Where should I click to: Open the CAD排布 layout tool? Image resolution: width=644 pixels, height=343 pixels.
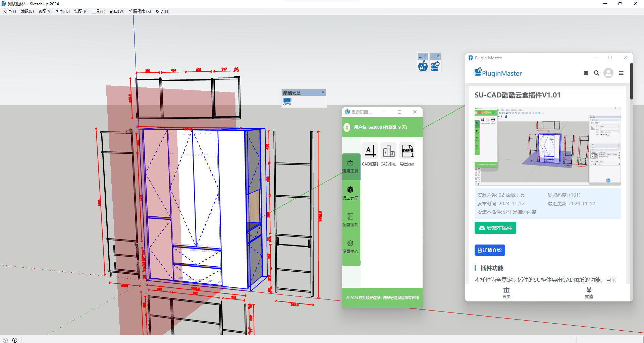pyautogui.click(x=388, y=151)
